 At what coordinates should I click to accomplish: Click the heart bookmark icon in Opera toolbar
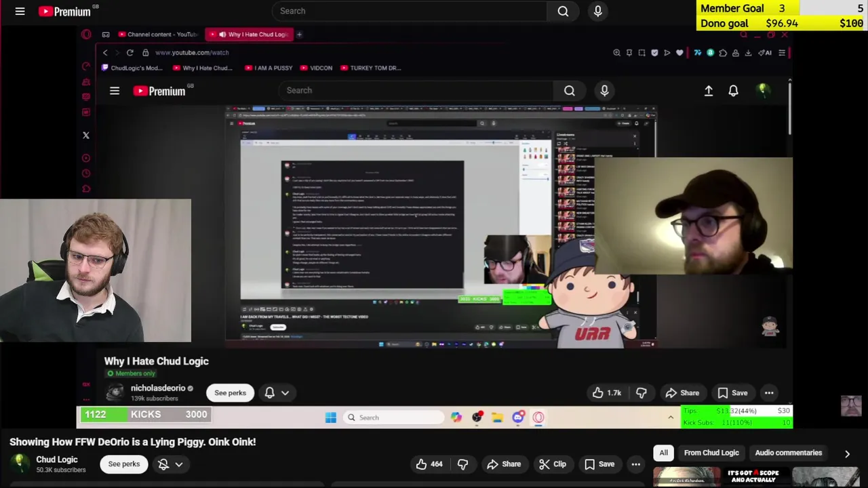pyautogui.click(x=679, y=52)
